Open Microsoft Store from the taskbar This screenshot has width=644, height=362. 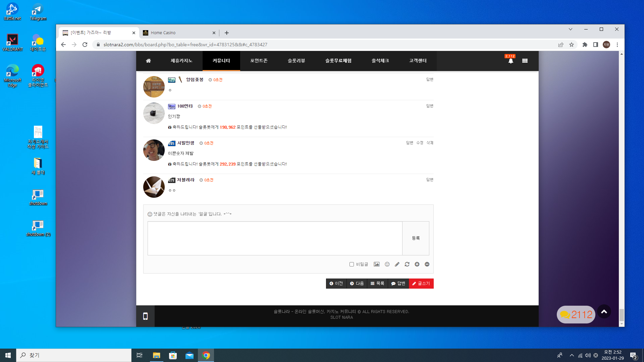pyautogui.click(x=173, y=355)
